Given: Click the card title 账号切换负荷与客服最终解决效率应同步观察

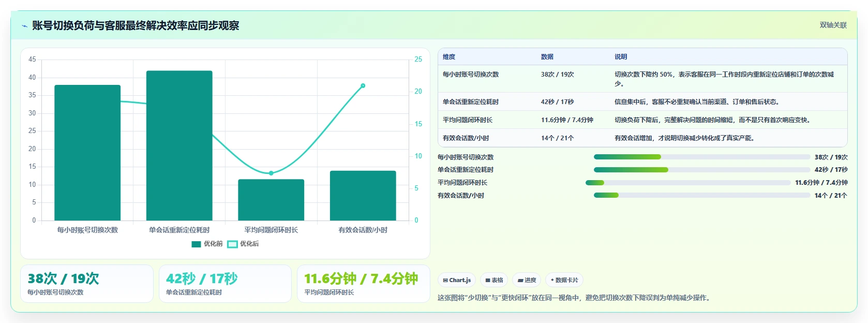Looking at the screenshot, I should point(136,26).
